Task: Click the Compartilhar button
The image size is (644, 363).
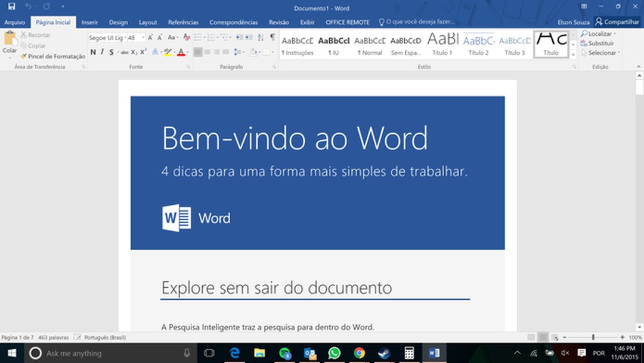Action: click(x=617, y=21)
